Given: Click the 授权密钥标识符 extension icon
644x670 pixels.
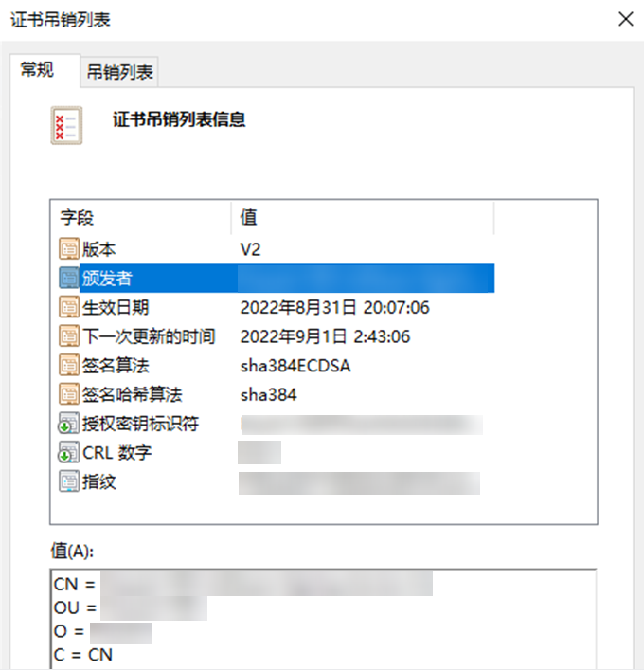Looking at the screenshot, I should click(x=69, y=424).
